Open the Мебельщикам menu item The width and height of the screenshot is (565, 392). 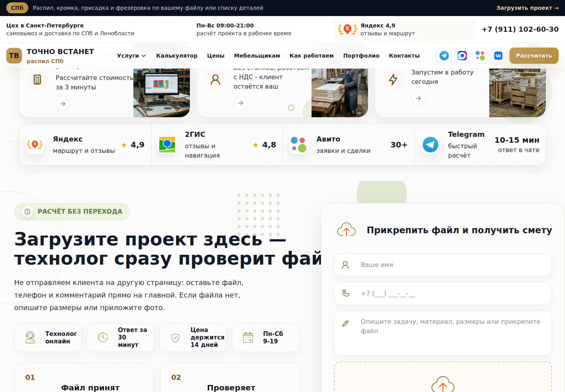(257, 56)
